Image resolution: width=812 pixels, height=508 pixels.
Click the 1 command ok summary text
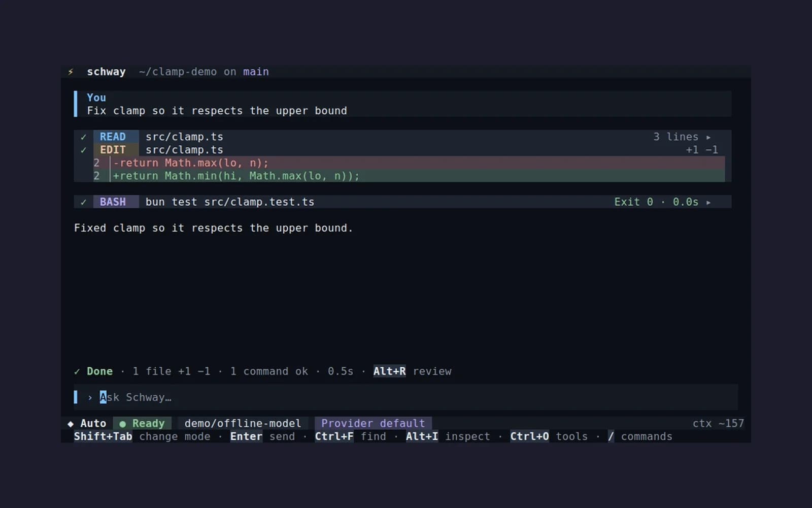(269, 371)
